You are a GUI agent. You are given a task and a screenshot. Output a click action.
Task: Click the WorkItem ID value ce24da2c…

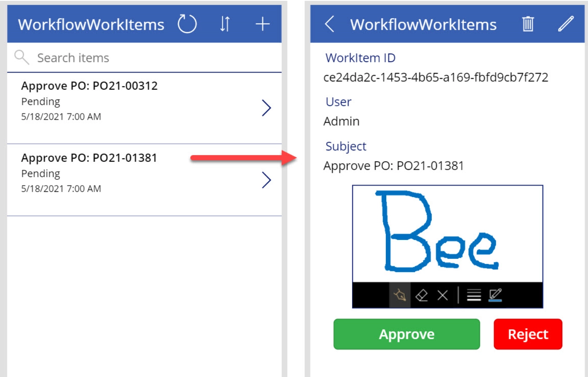(436, 78)
